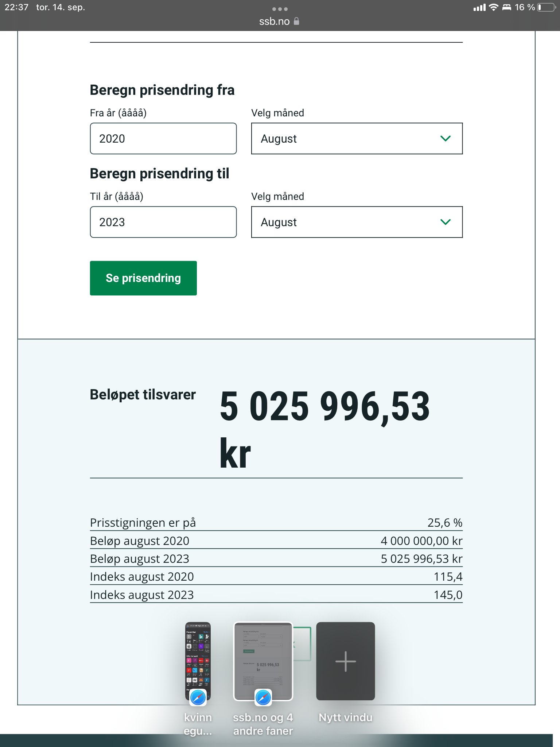Tap the Safari badge on ssb.no window

[263, 698]
